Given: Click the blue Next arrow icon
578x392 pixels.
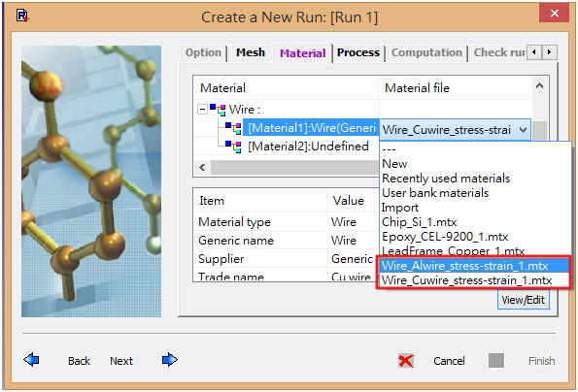Looking at the screenshot, I should 170,360.
